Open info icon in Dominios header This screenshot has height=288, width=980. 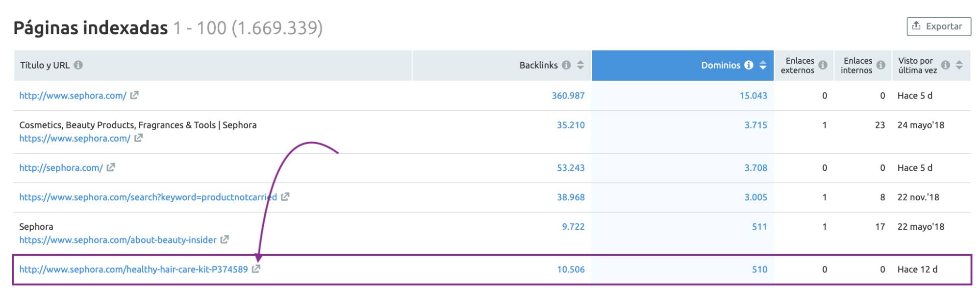pos(749,65)
